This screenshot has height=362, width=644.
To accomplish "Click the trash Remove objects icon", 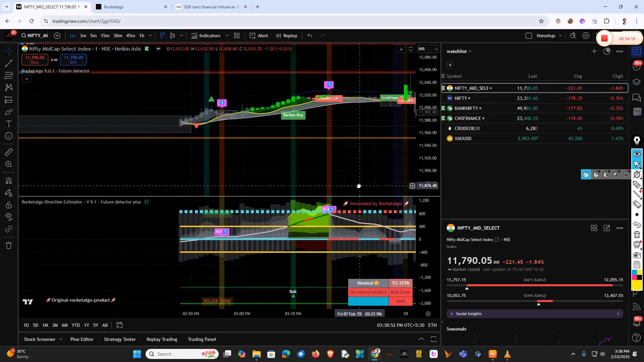I will click(x=9, y=246).
